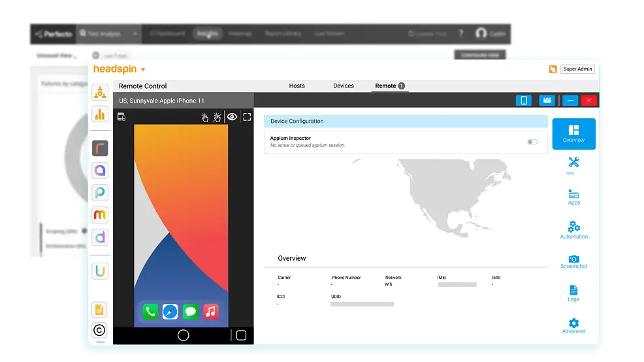644x362 pixels.
Task: Click the Perfecto logo in the background window
Action: click(x=54, y=34)
